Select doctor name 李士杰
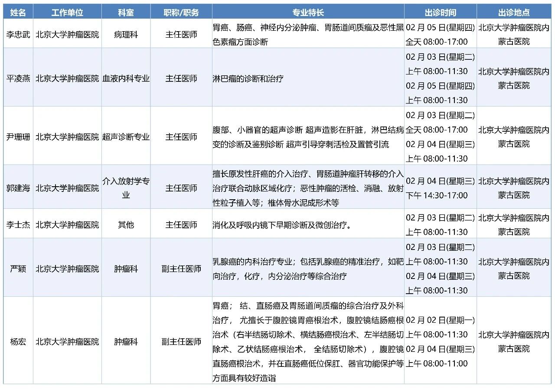 click(18, 225)
